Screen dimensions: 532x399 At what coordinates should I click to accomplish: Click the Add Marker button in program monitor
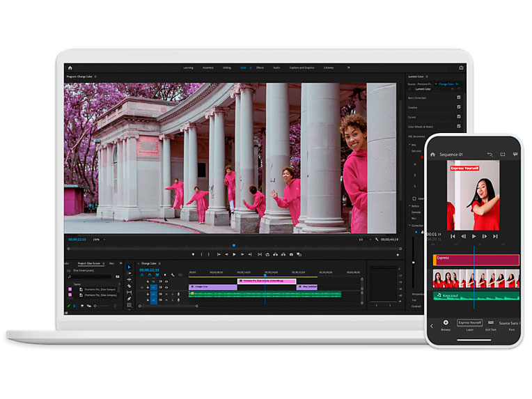pyautogui.click(x=194, y=254)
